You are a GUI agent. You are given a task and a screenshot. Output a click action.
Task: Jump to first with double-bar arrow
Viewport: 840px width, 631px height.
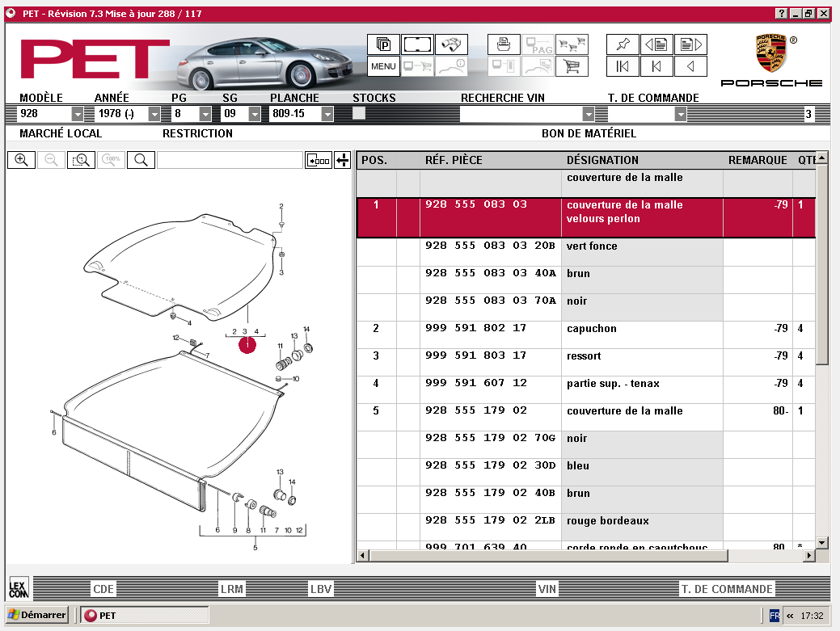623,66
